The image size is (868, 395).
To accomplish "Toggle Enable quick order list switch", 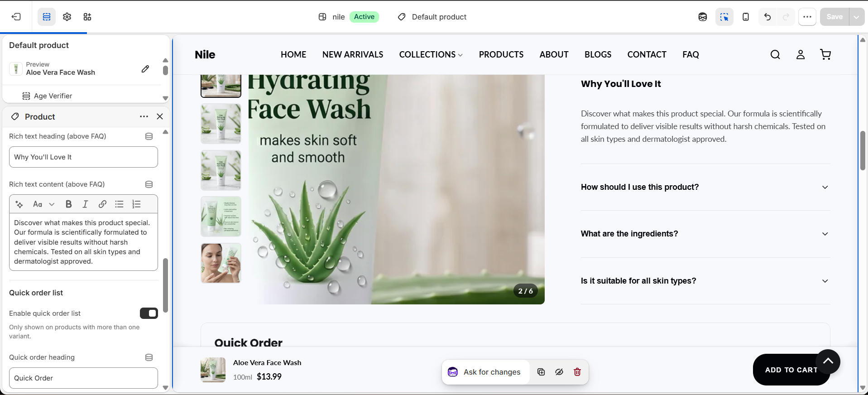I will pos(149,313).
